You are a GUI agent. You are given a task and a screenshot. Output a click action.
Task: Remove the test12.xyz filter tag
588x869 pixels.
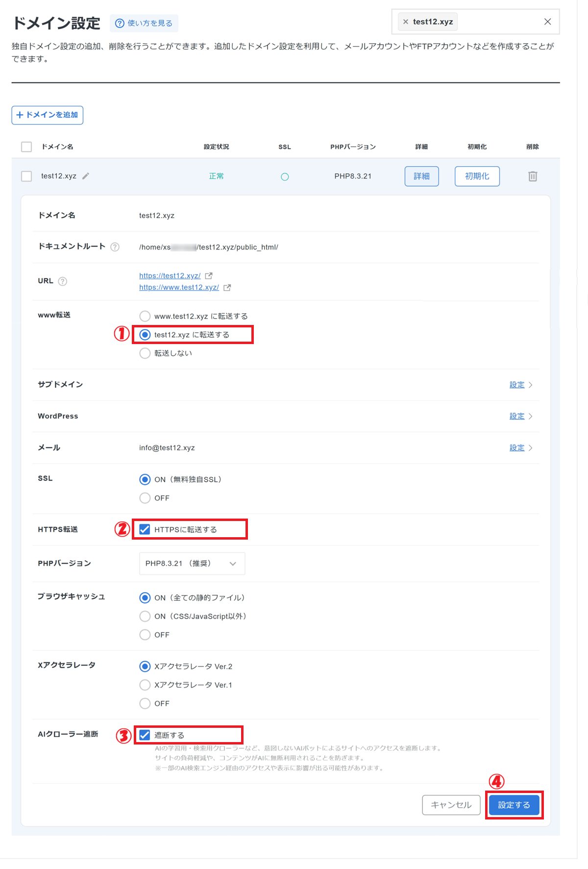tap(406, 22)
